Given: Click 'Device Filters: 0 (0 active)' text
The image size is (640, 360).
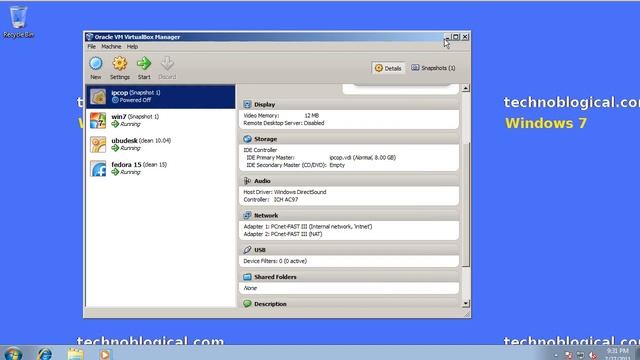Looking at the screenshot, I should [x=275, y=261].
